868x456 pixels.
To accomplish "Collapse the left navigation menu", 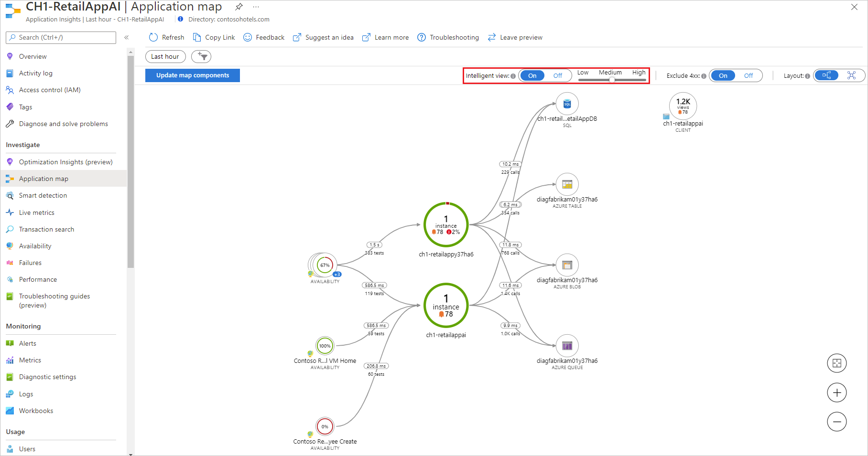I will 127,37.
